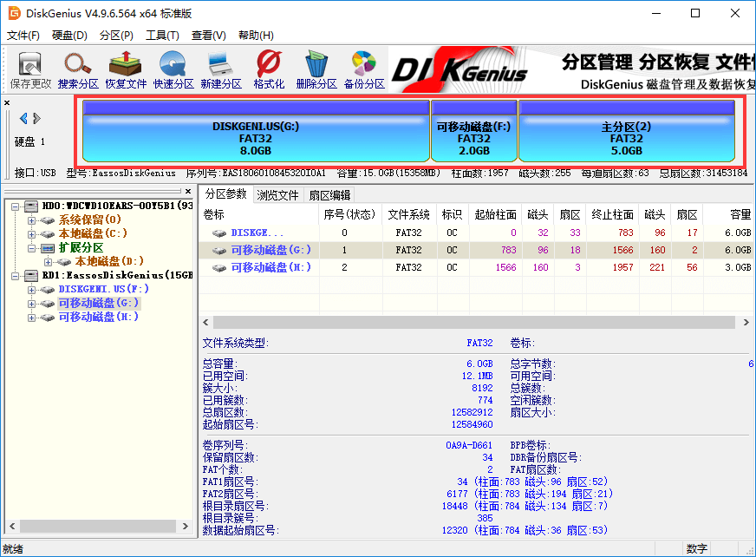Click right arrow of partition list scrollbar
Screen dimensions: 756x557
(744, 322)
